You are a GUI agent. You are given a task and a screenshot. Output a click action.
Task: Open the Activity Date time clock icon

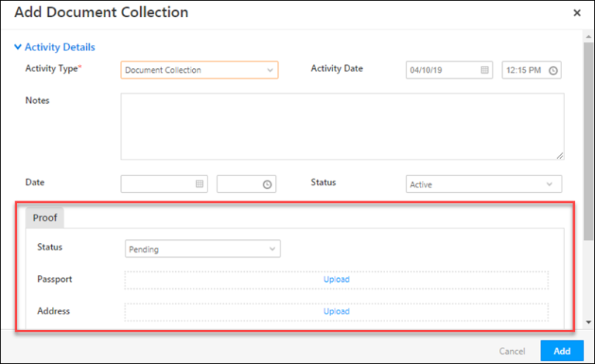tap(553, 70)
